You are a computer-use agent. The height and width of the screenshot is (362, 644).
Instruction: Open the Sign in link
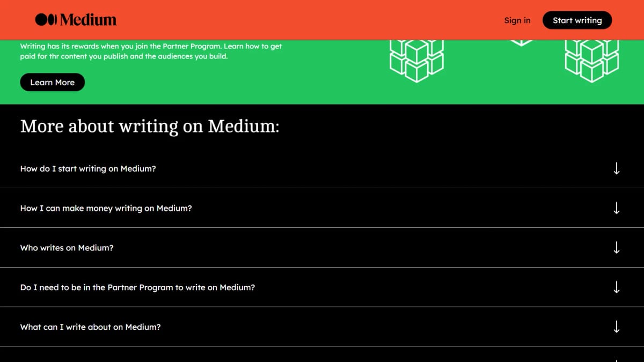[x=517, y=20]
